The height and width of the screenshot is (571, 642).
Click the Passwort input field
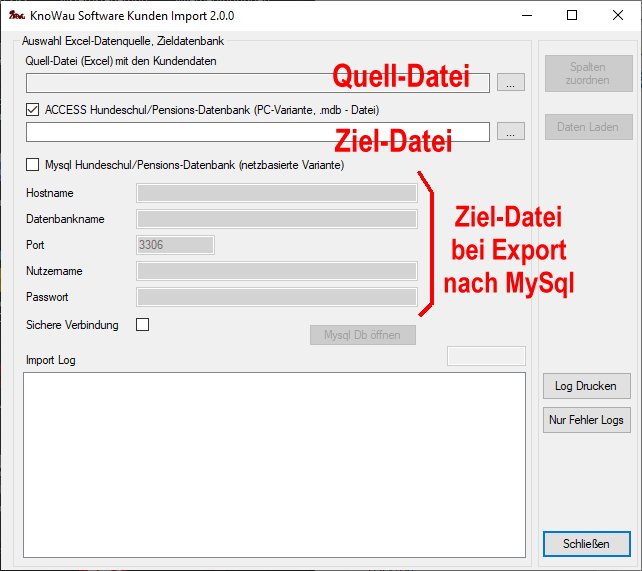point(276,297)
